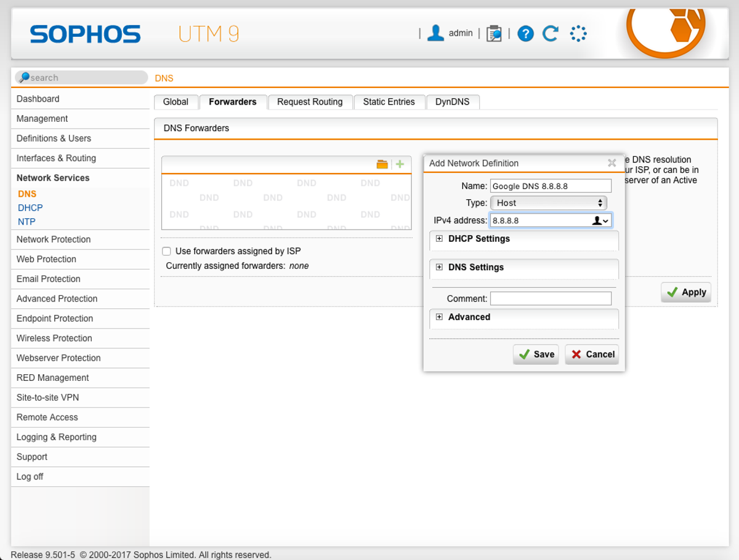Screen dimensions: 739x560
Task: Click the reload refresh icon
Action: tap(551, 33)
